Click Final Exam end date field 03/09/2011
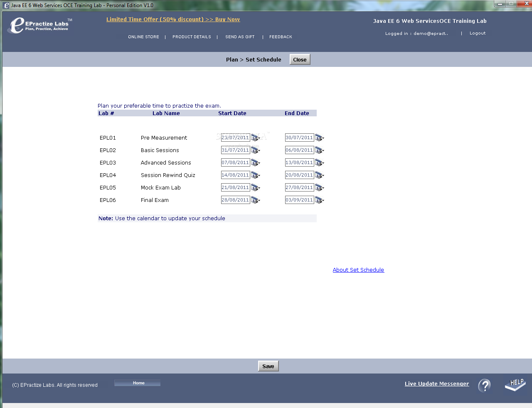The height and width of the screenshot is (408, 532). [x=300, y=200]
